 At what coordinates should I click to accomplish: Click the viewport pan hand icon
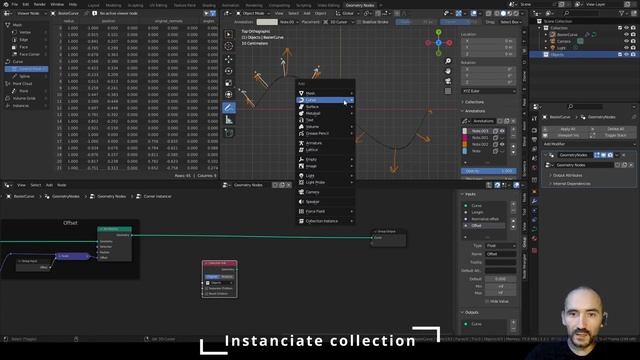tap(448, 71)
